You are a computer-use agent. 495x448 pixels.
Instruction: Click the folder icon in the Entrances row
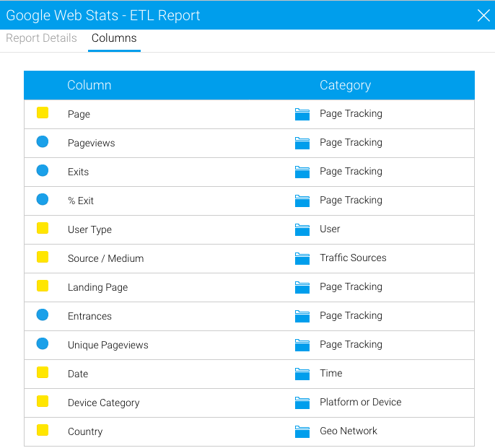[302, 317]
